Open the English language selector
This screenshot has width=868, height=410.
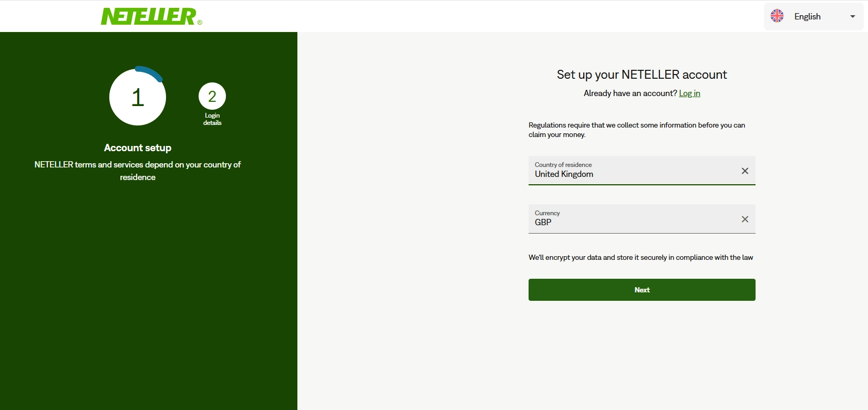(807, 16)
